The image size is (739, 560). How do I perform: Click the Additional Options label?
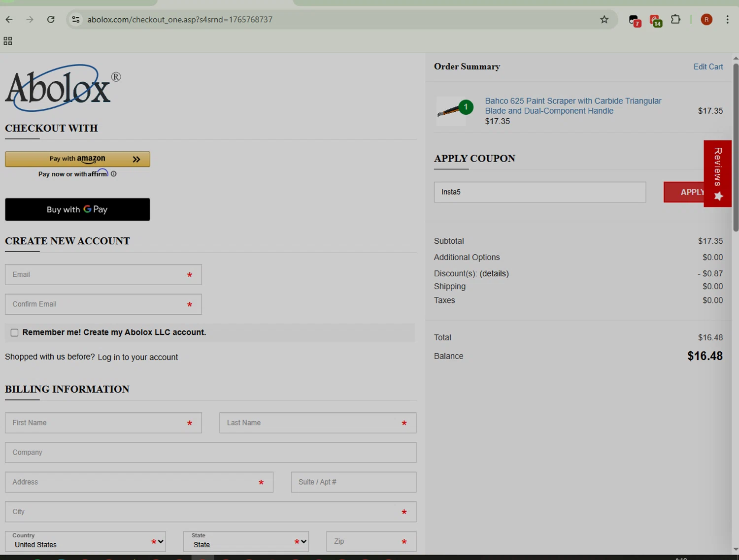[x=467, y=257]
